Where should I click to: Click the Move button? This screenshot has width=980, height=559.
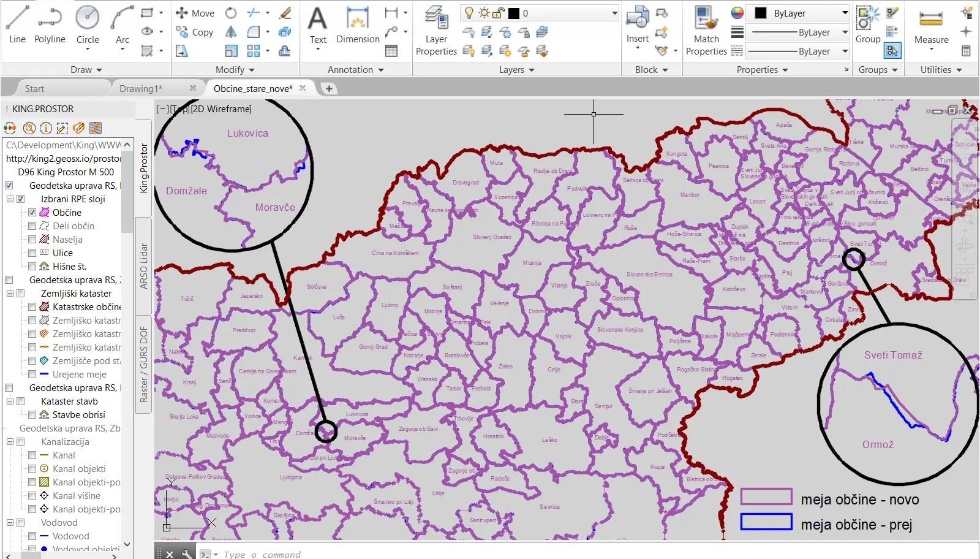tap(195, 13)
